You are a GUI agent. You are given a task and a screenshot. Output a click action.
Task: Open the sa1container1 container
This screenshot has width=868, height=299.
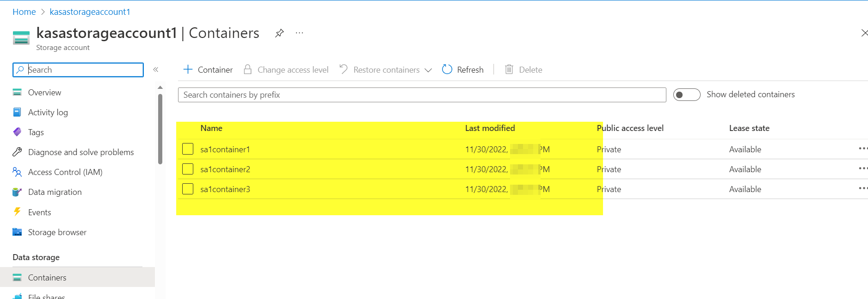pyautogui.click(x=225, y=149)
